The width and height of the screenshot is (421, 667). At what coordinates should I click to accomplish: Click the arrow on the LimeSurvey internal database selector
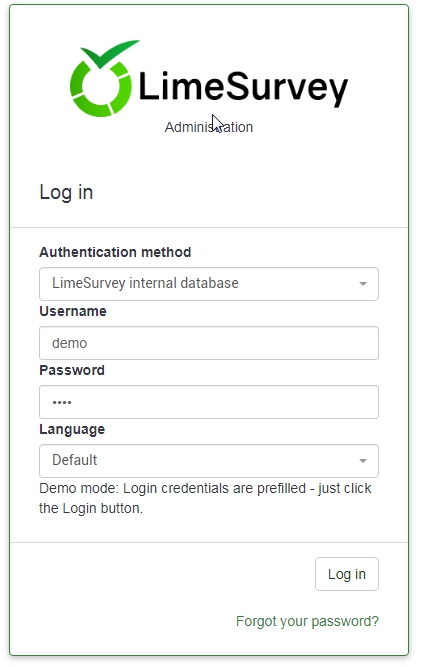click(x=363, y=284)
